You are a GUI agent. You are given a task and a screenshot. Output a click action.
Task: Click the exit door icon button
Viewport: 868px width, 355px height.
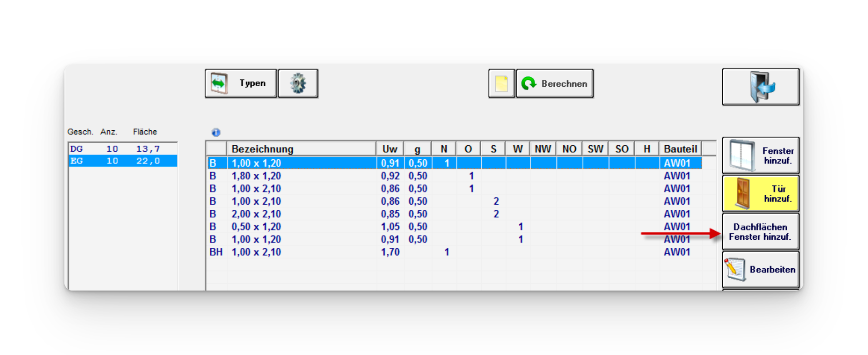[760, 87]
